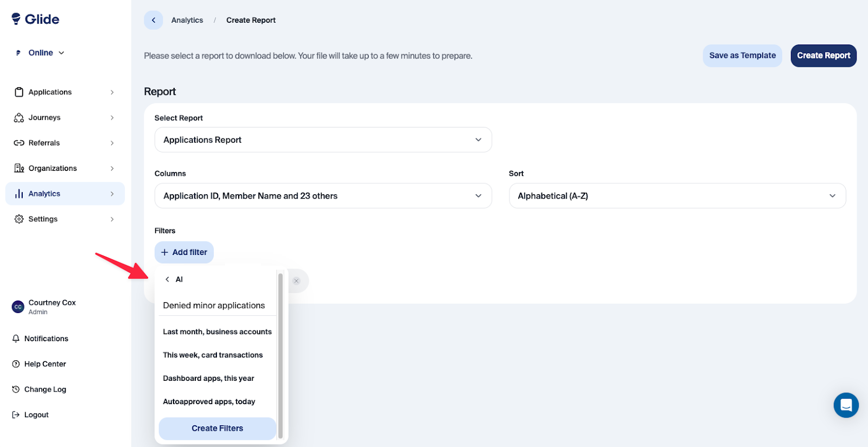Select "Last month, business accounts" suggestion
The image size is (868, 447).
coord(217,332)
